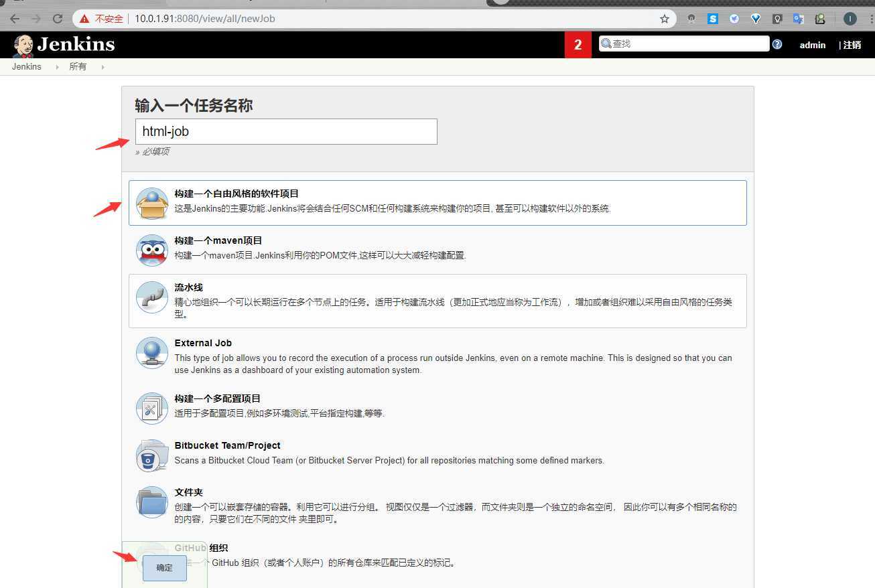Go back using the browser back arrow
Screen dimensions: 875x588
(x=15, y=19)
